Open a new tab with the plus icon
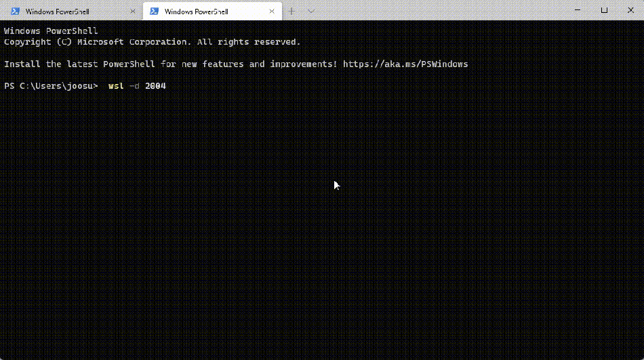The image size is (644, 360). (x=292, y=12)
